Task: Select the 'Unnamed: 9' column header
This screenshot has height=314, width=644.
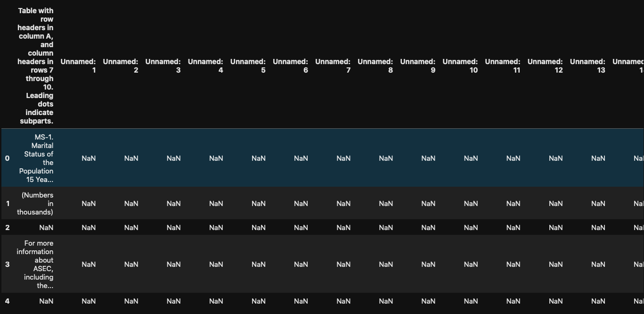Action: pyautogui.click(x=417, y=66)
